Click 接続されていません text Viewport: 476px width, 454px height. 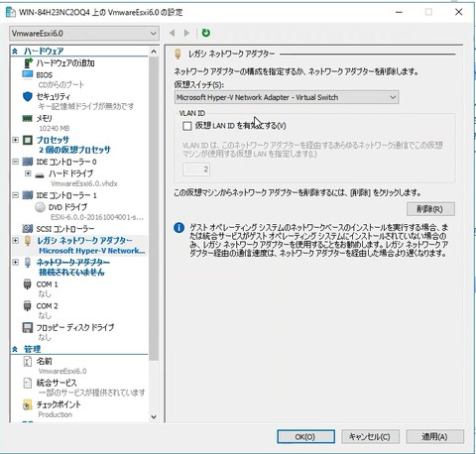click(x=71, y=273)
